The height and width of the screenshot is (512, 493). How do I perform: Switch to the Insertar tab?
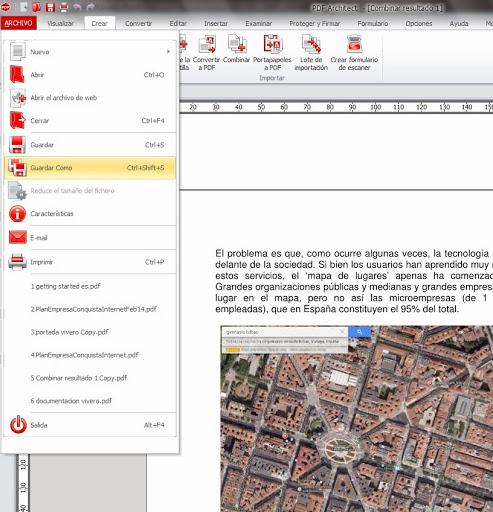(x=216, y=24)
